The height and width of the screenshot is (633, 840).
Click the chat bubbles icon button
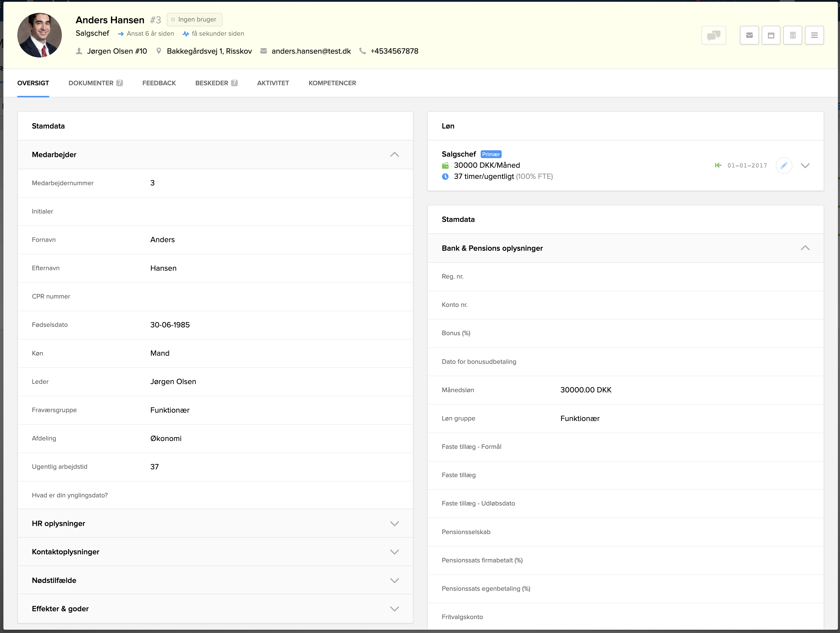714,35
